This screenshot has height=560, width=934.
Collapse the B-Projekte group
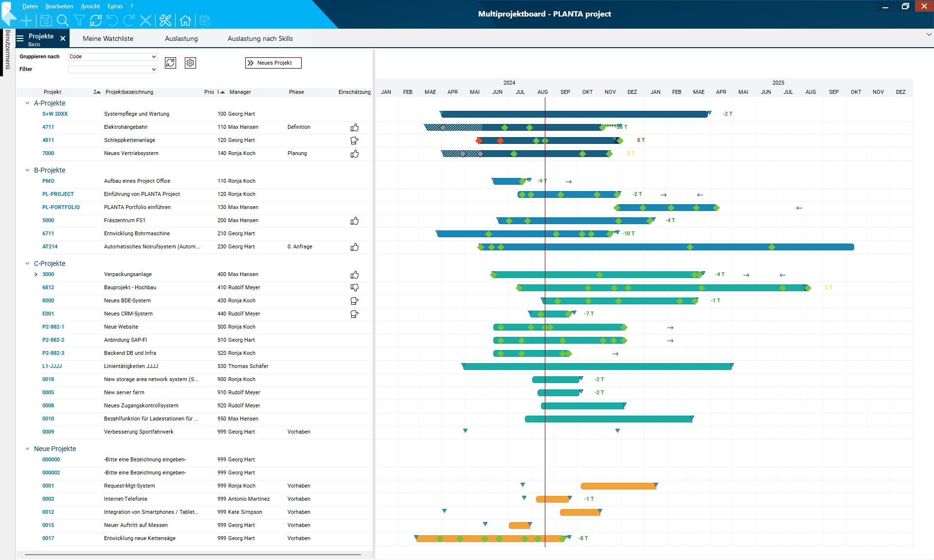click(27, 170)
